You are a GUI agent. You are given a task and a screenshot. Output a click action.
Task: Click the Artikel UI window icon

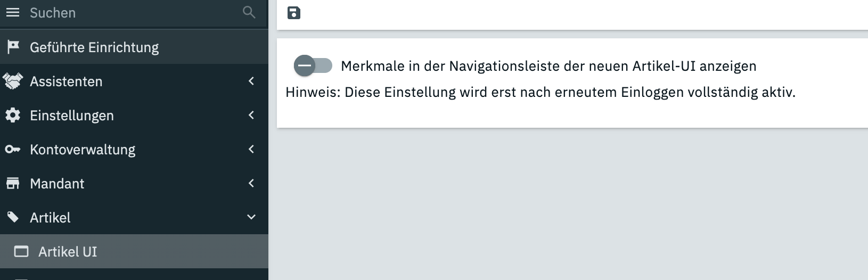21,252
